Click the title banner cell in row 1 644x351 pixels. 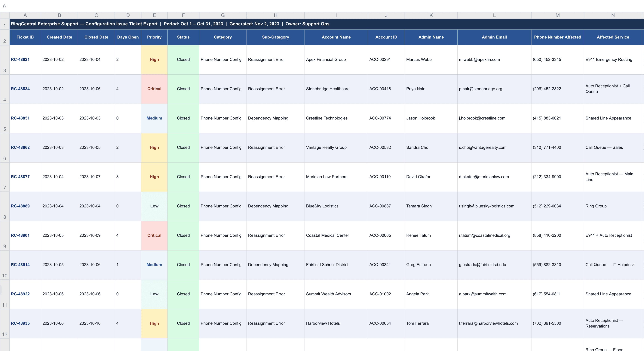coord(170,24)
